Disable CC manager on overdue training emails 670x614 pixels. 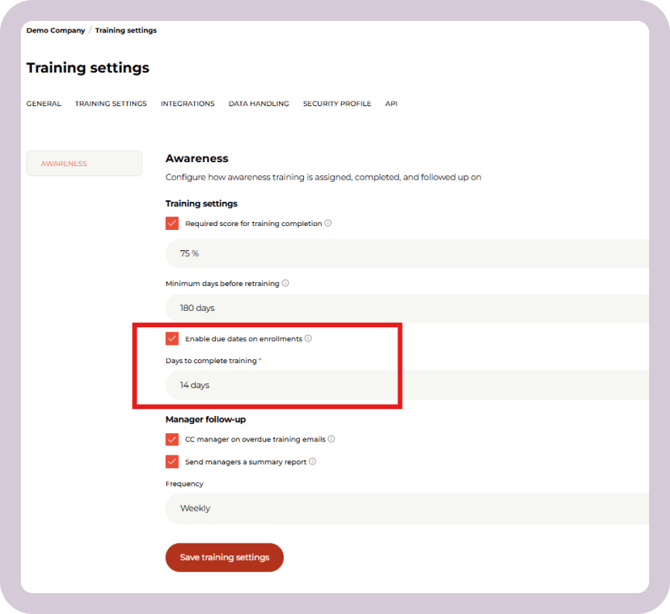(172, 439)
